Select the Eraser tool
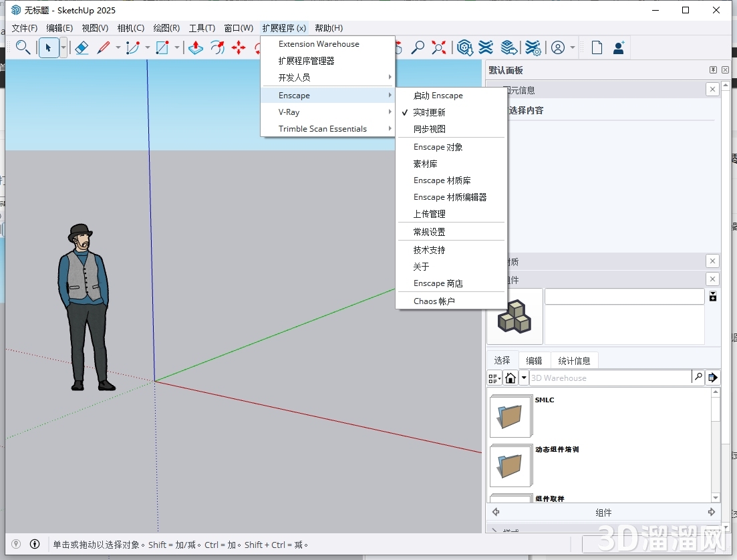The height and width of the screenshot is (560, 737). pyautogui.click(x=82, y=47)
